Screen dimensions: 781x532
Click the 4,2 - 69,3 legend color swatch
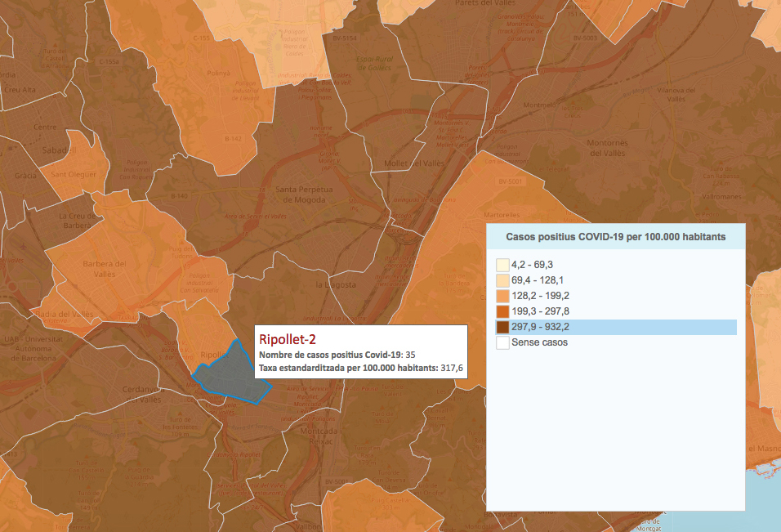(x=502, y=266)
